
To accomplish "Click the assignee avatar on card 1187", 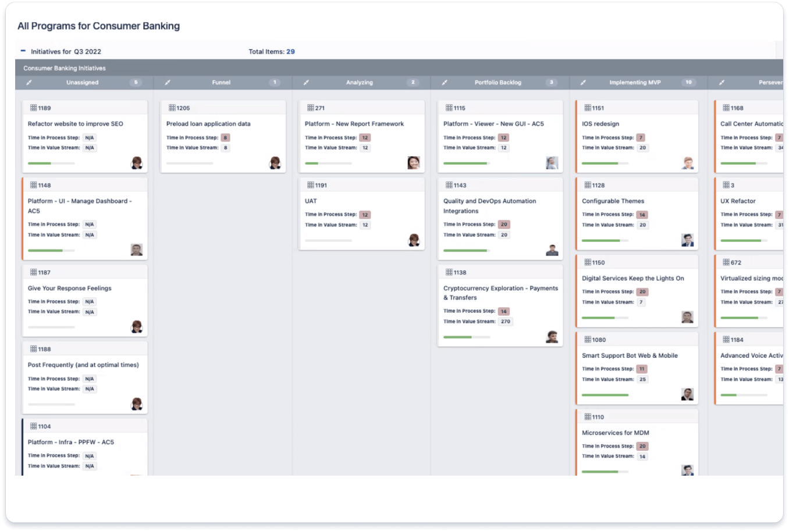I will pos(136,327).
